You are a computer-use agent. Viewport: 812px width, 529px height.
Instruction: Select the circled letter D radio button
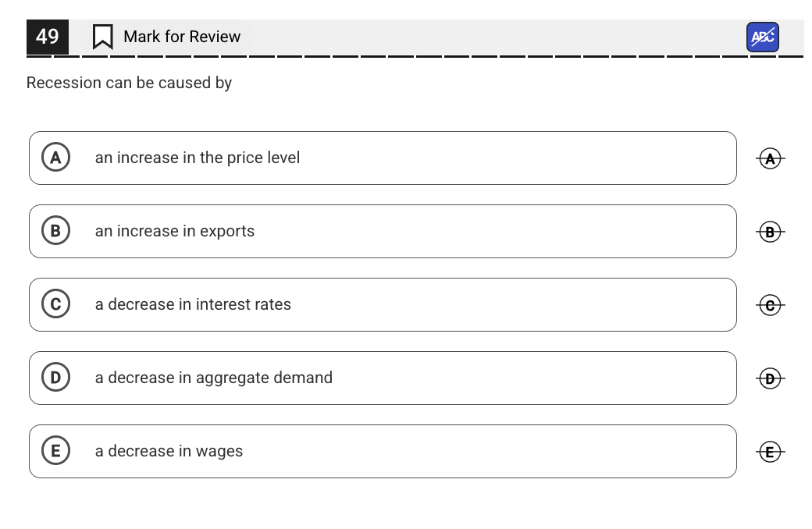coord(55,378)
